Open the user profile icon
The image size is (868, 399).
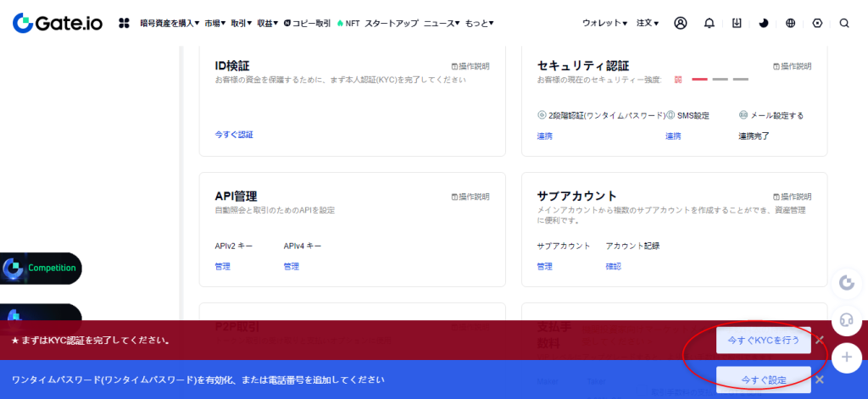coord(680,23)
